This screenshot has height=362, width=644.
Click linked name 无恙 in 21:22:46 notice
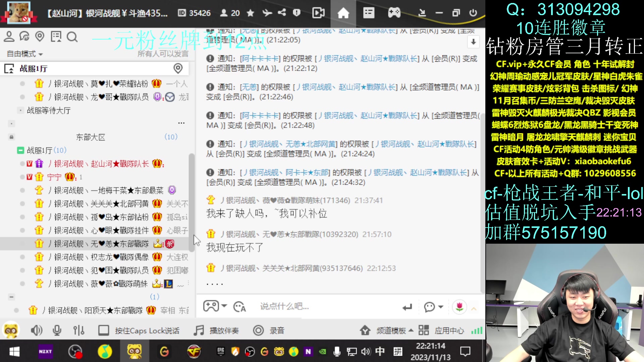(x=249, y=87)
